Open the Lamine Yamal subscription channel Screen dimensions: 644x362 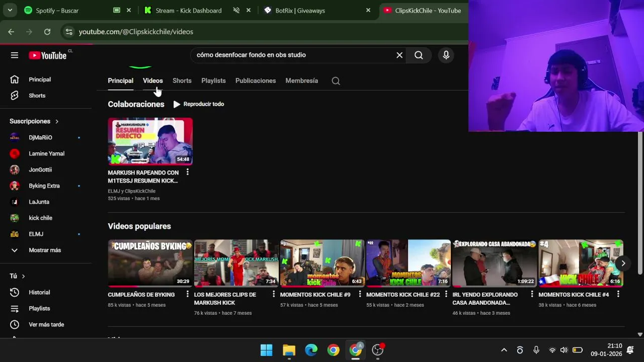tap(46, 153)
